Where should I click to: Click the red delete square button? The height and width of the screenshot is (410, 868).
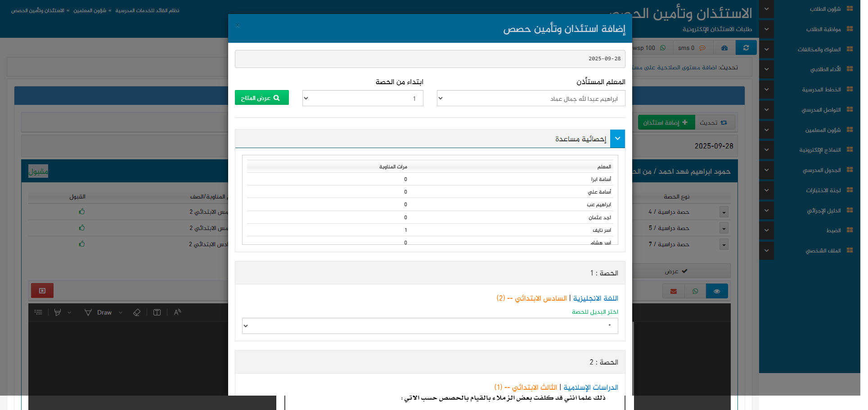(42, 291)
